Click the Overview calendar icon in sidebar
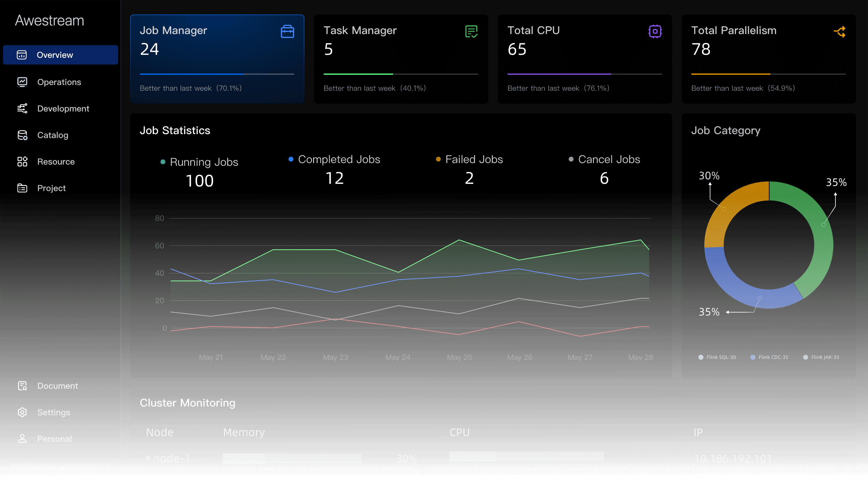868x487 pixels. click(x=22, y=55)
